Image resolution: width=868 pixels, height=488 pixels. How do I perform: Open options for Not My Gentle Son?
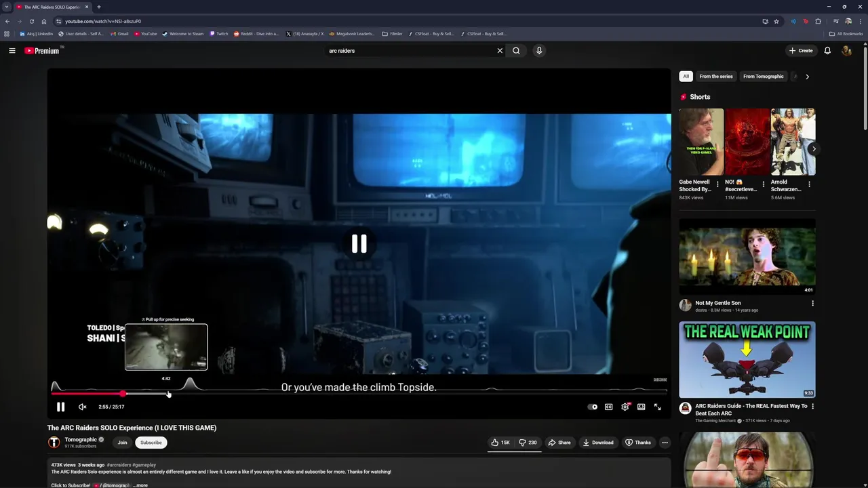(x=812, y=303)
